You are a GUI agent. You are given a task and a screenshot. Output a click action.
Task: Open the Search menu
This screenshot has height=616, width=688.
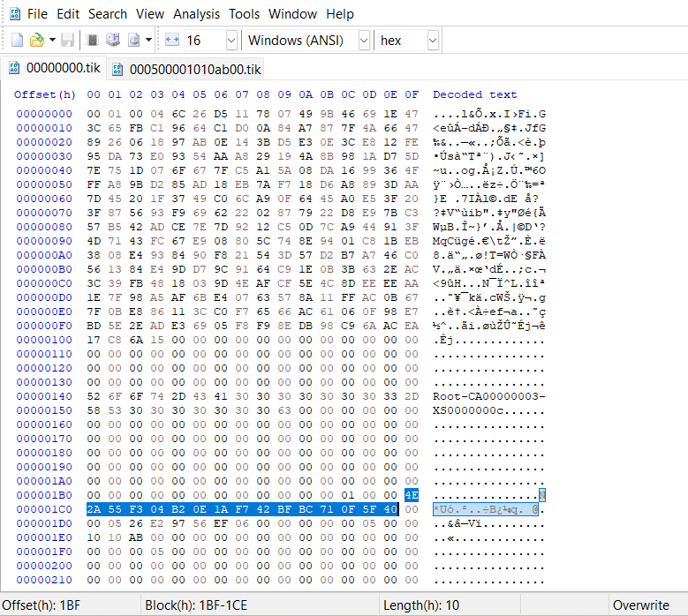click(108, 14)
